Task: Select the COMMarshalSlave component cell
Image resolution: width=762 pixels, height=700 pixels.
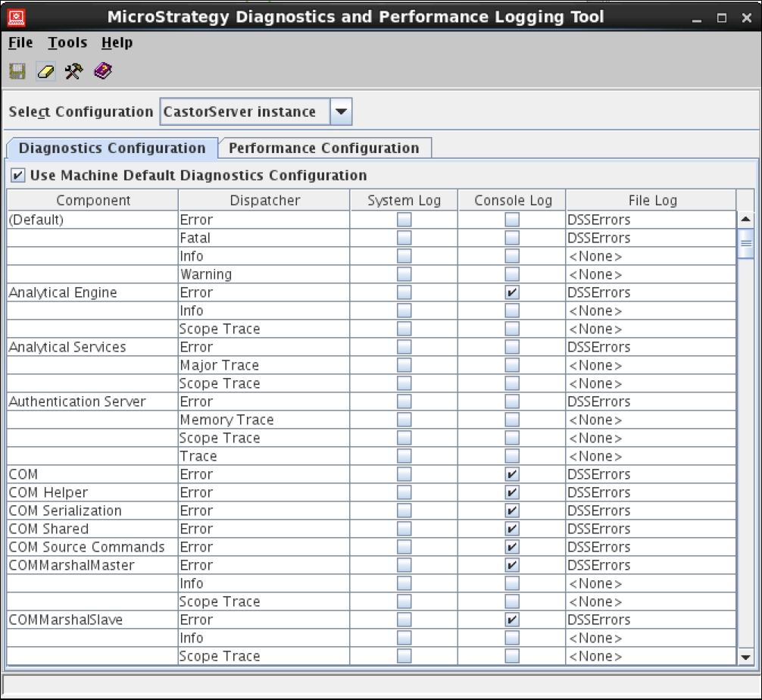Action: pyautogui.click(x=93, y=620)
